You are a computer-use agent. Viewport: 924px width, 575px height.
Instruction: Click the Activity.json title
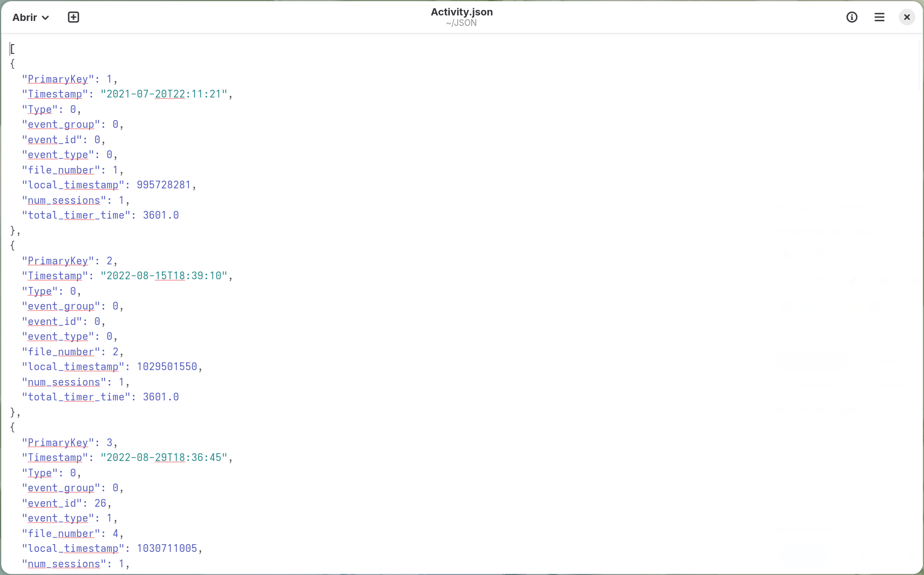tap(461, 12)
